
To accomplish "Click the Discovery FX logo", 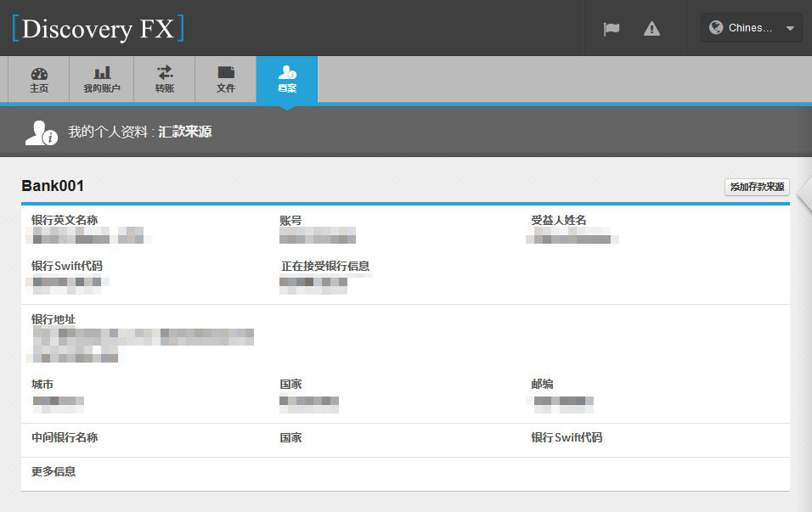I will point(98,28).
